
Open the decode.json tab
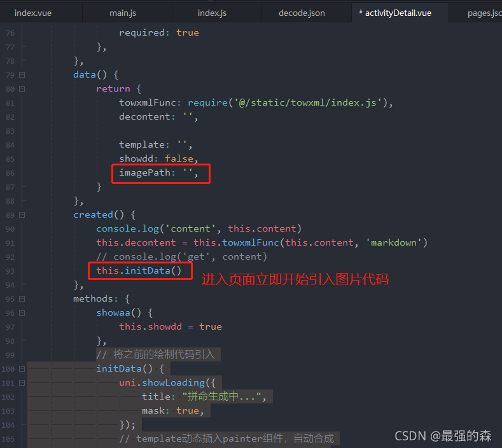coord(302,13)
